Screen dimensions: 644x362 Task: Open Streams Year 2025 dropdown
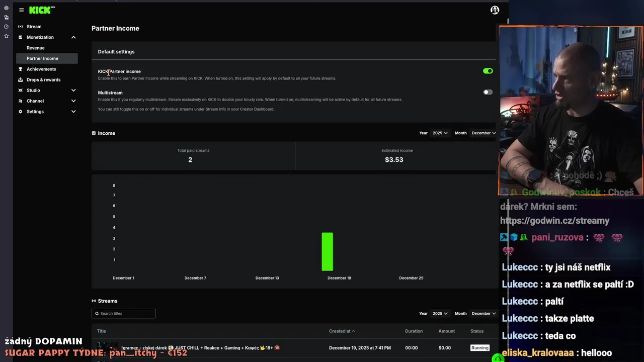coord(440,314)
